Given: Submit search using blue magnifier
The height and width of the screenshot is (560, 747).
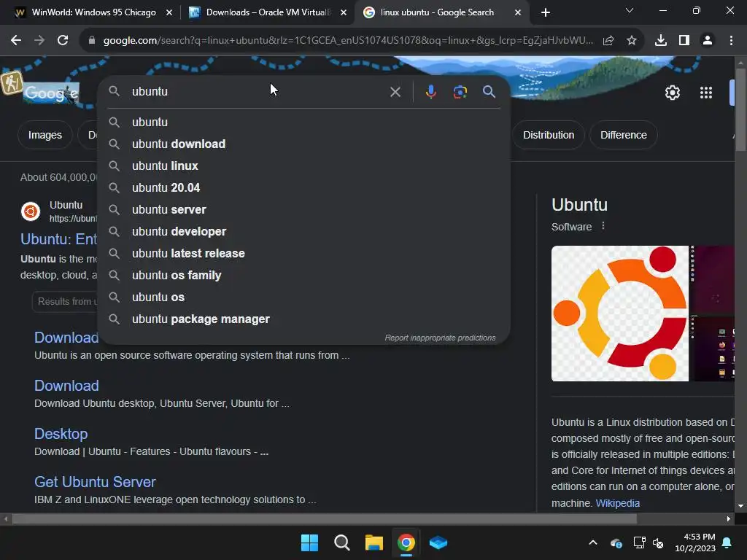Looking at the screenshot, I should [x=489, y=91].
